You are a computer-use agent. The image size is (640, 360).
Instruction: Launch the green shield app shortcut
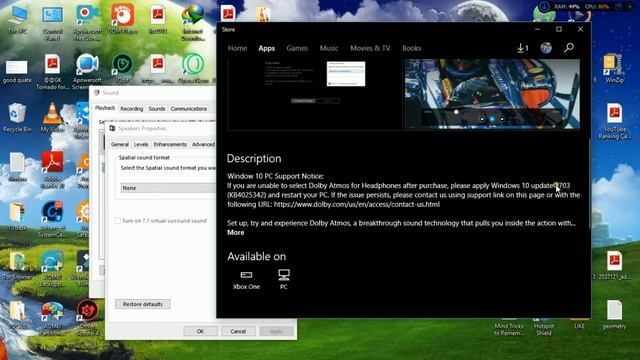tap(122, 68)
